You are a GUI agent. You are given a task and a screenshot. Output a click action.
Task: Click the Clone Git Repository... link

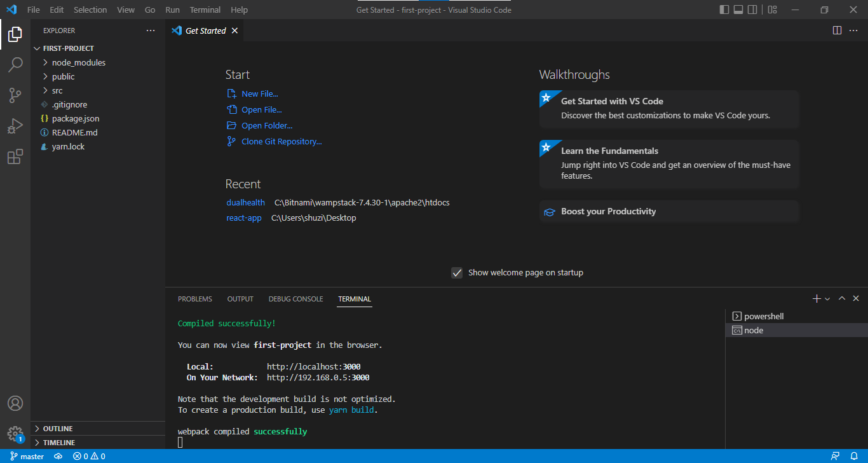281,141
